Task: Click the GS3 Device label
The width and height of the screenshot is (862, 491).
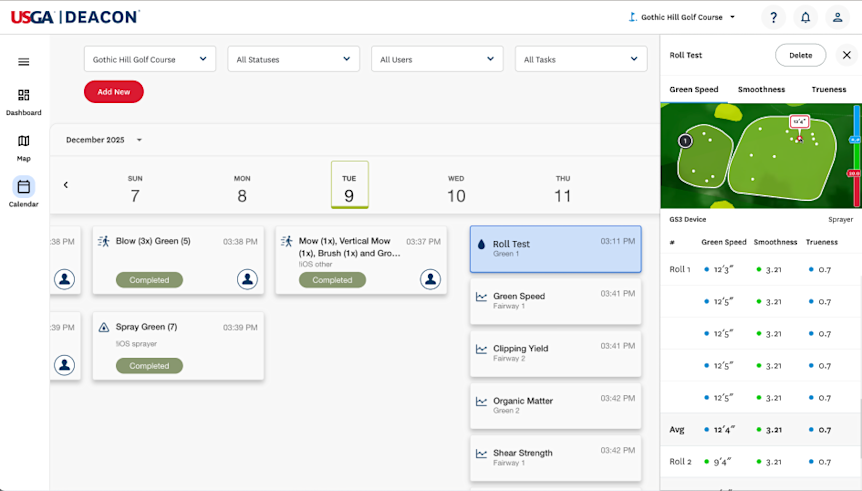Action: click(x=688, y=219)
